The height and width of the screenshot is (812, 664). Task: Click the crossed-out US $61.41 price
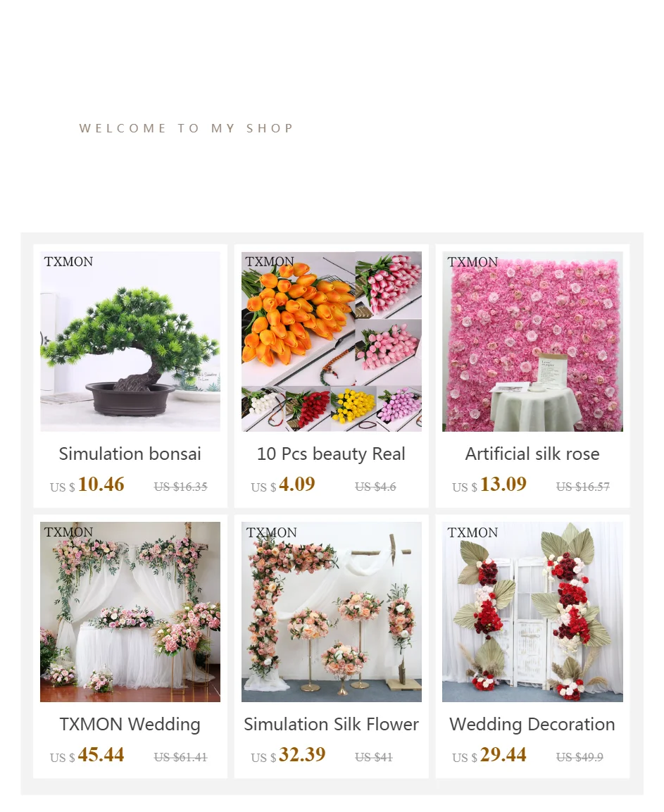point(180,757)
